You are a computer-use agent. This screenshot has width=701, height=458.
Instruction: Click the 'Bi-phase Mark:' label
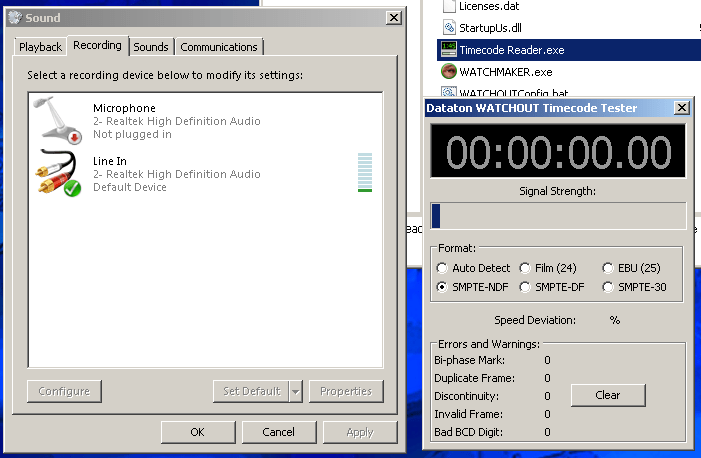[469, 360]
